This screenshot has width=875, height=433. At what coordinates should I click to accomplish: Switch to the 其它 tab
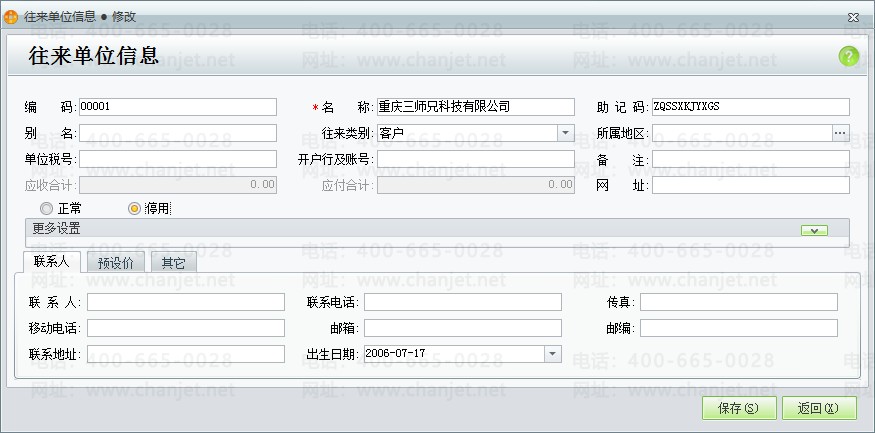(173, 263)
